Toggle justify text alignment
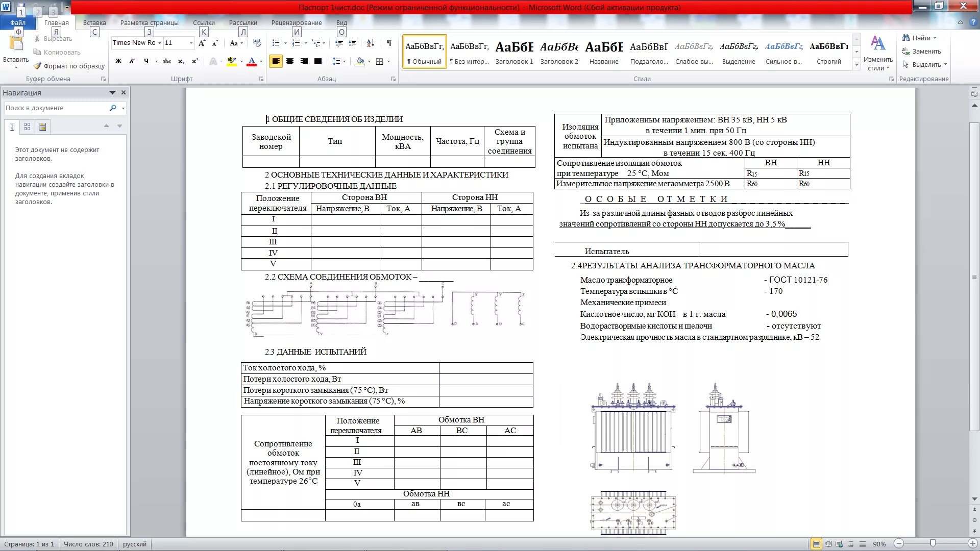980x551 pixels. pos(318,61)
